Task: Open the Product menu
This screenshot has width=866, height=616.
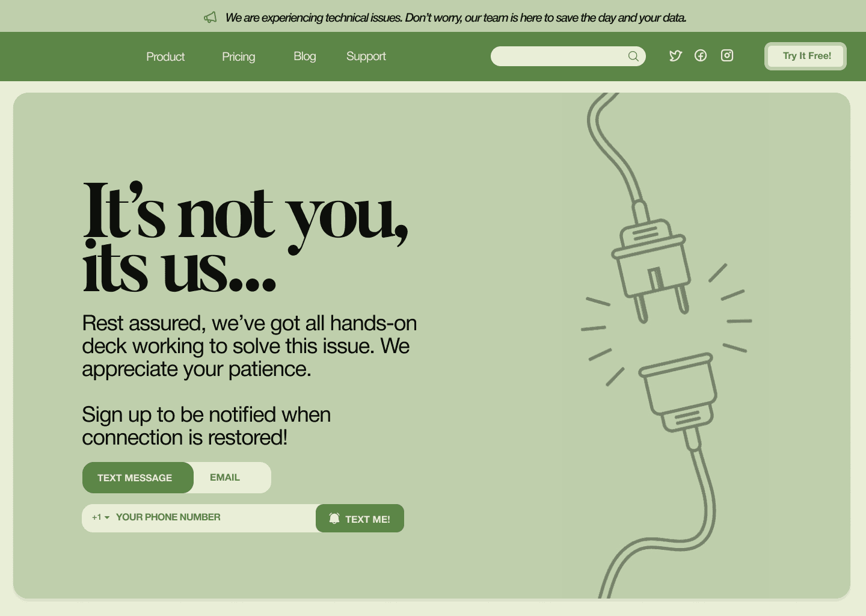Action: coord(165,57)
